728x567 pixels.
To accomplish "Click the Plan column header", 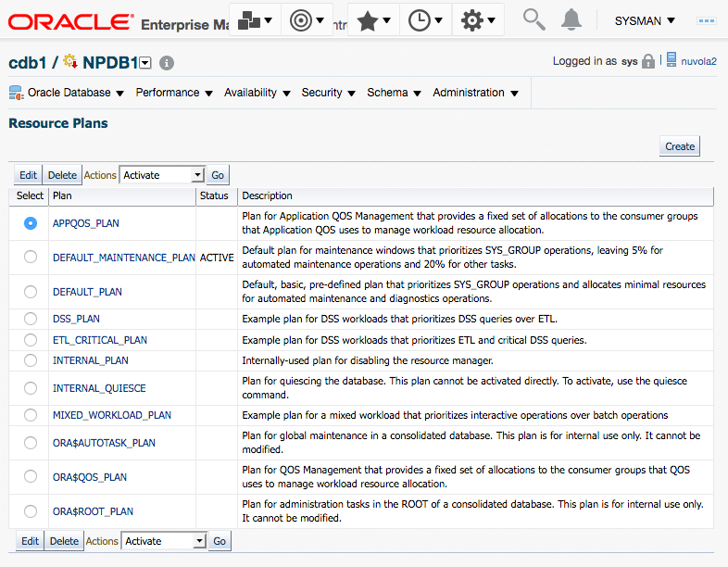I will coord(122,196).
